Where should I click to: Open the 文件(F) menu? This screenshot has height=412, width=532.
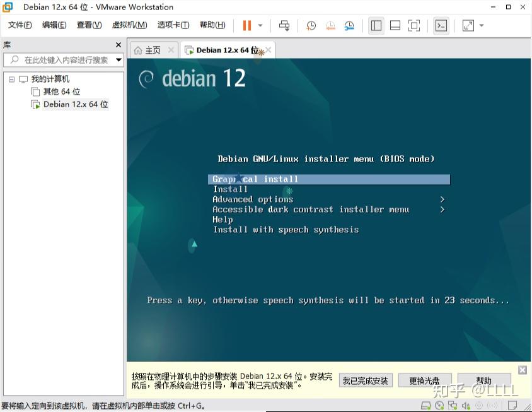coord(20,25)
